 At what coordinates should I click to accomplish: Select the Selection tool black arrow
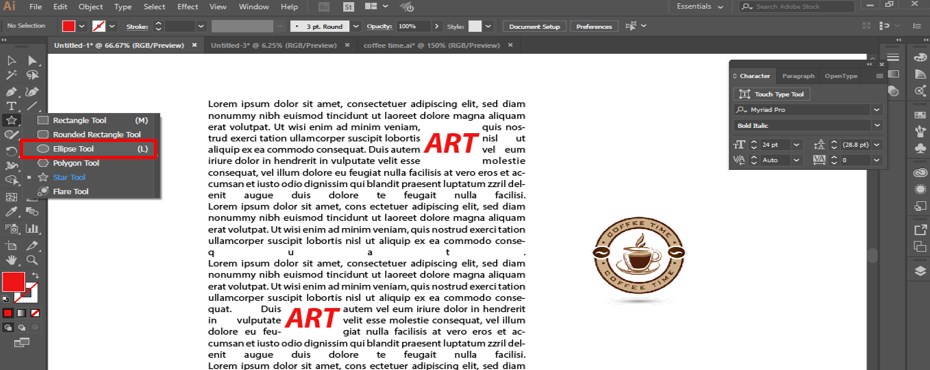11,60
